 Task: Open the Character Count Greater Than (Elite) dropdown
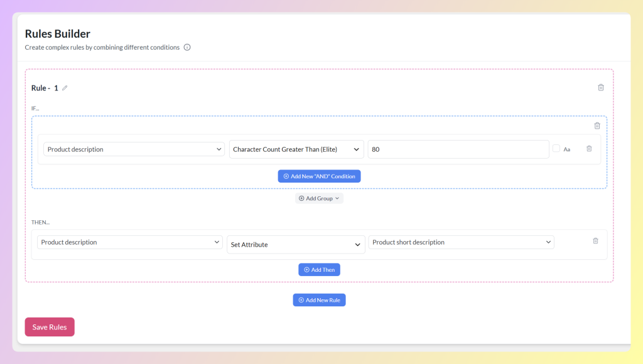tap(296, 149)
